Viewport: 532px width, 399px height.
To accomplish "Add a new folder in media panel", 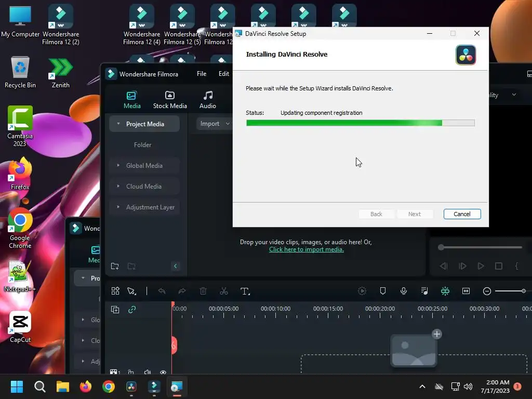I will click(x=115, y=266).
